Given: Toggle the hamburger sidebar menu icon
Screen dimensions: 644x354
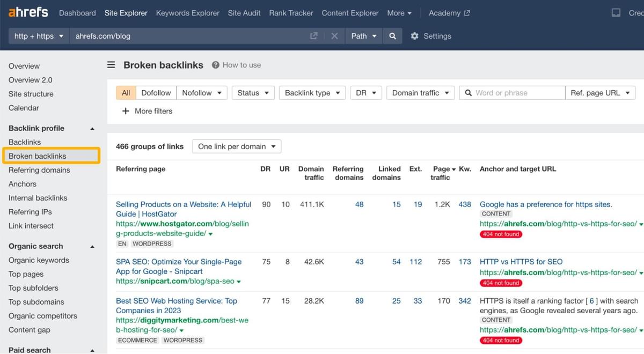Looking at the screenshot, I should (111, 65).
